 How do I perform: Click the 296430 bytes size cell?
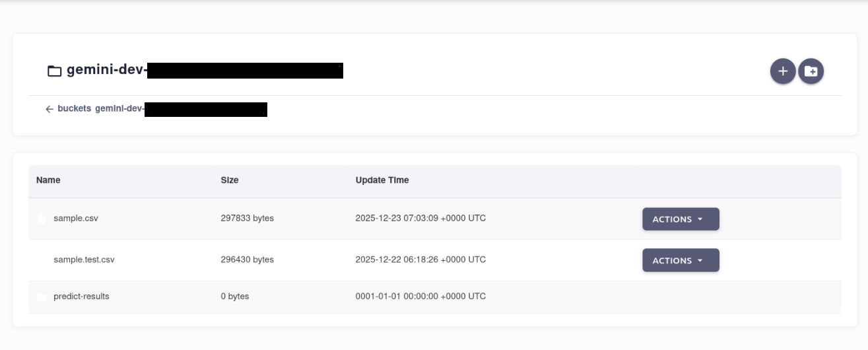click(247, 260)
